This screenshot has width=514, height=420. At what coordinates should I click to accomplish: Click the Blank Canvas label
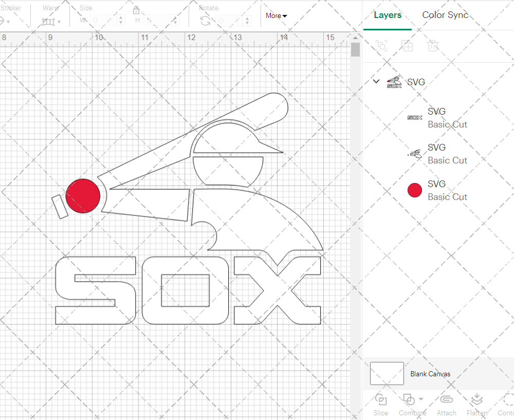430,374
